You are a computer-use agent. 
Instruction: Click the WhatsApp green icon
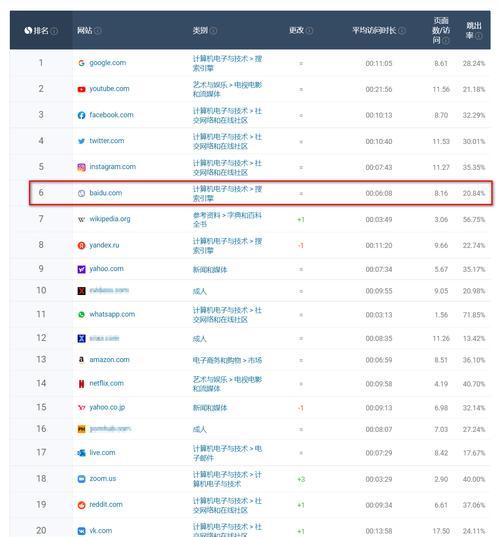coord(81,314)
